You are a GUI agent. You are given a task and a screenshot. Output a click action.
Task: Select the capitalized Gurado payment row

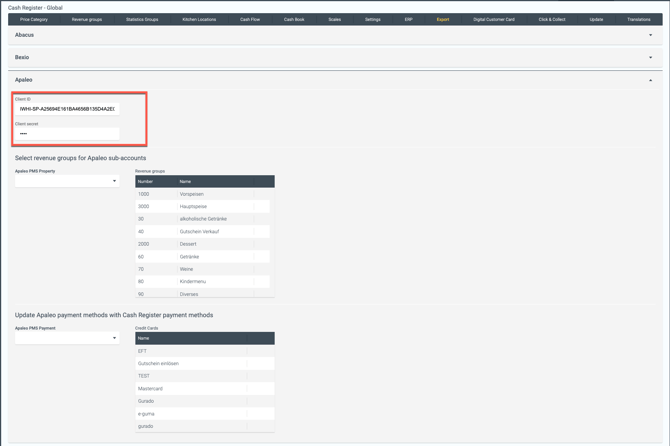(205, 401)
